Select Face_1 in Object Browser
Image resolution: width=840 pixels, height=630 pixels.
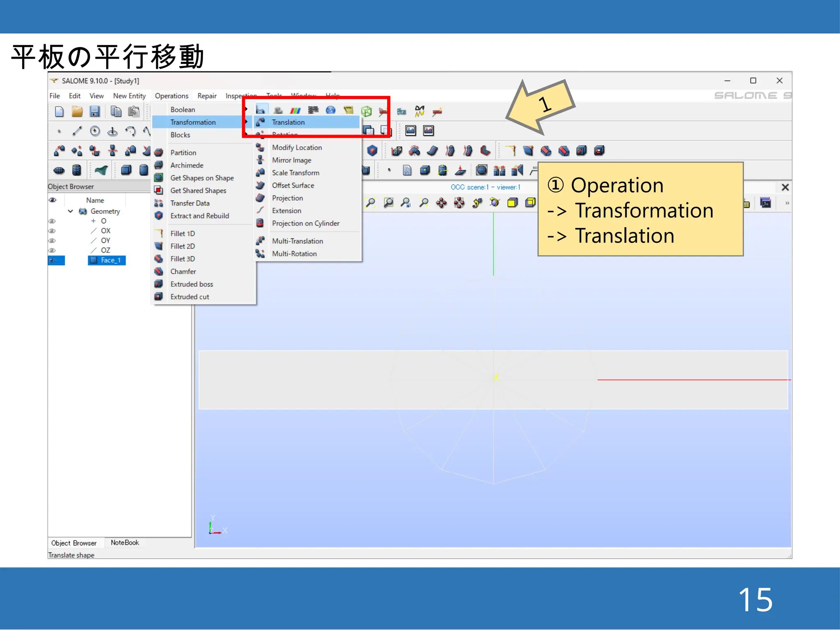click(x=107, y=260)
